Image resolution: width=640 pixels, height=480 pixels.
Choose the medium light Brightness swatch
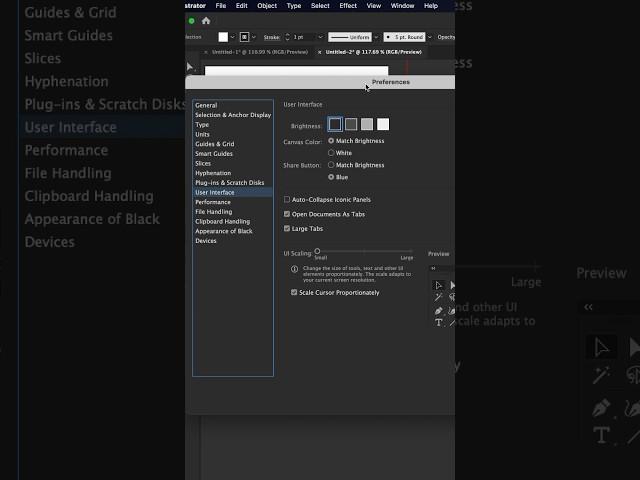coord(367,124)
